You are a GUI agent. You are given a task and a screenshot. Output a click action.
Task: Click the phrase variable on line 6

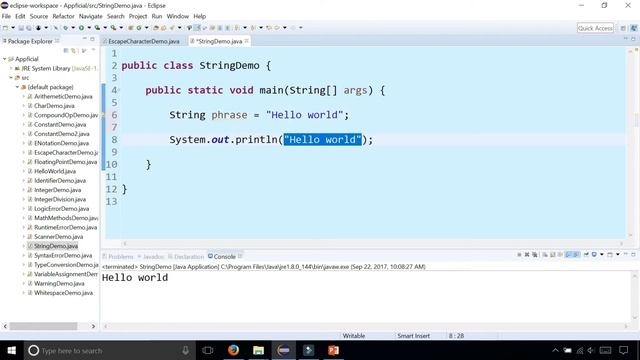point(229,115)
